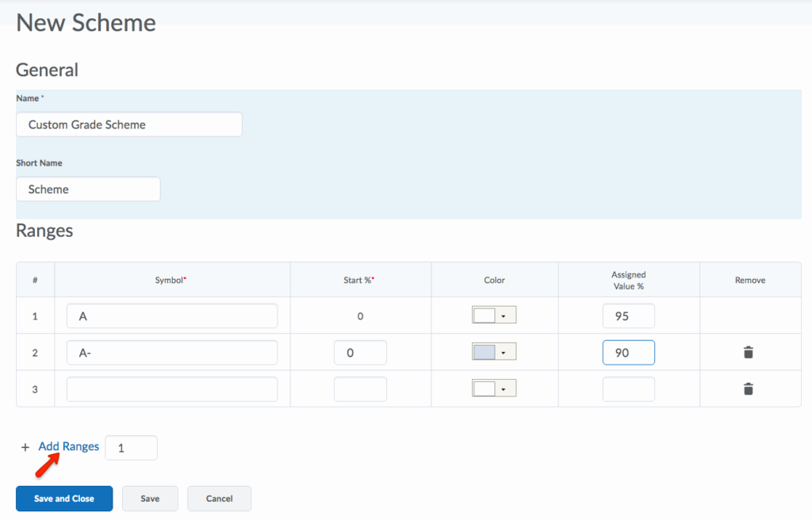
Task: Click the empty Start % field in row 3
Action: click(360, 389)
